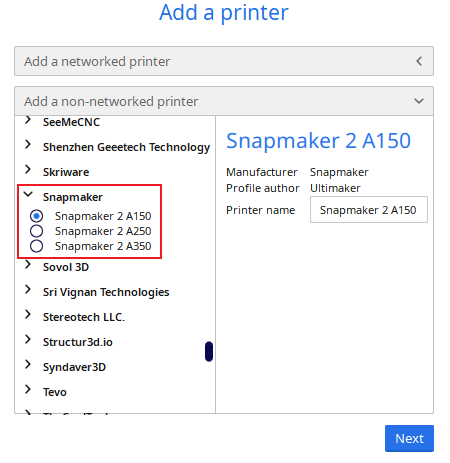
Task: Collapse the Add a non-networked printer section
Action: coord(224,101)
